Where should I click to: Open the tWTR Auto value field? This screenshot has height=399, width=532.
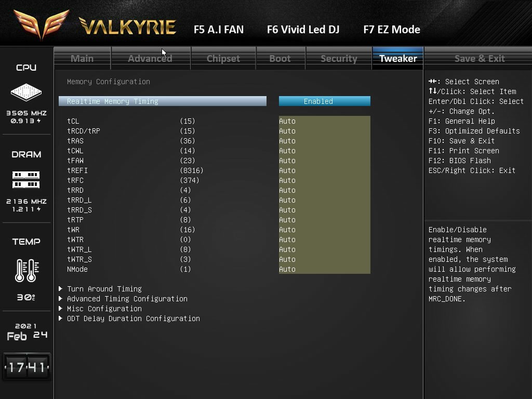(325, 240)
